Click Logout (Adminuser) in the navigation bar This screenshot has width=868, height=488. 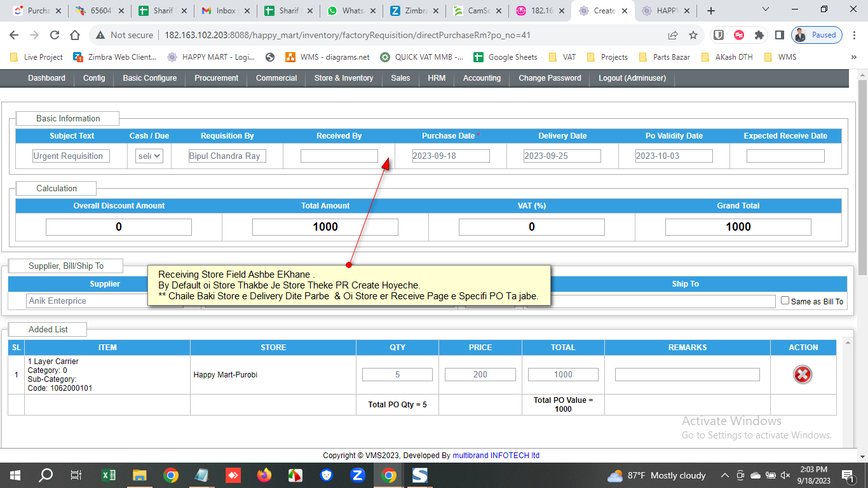632,78
